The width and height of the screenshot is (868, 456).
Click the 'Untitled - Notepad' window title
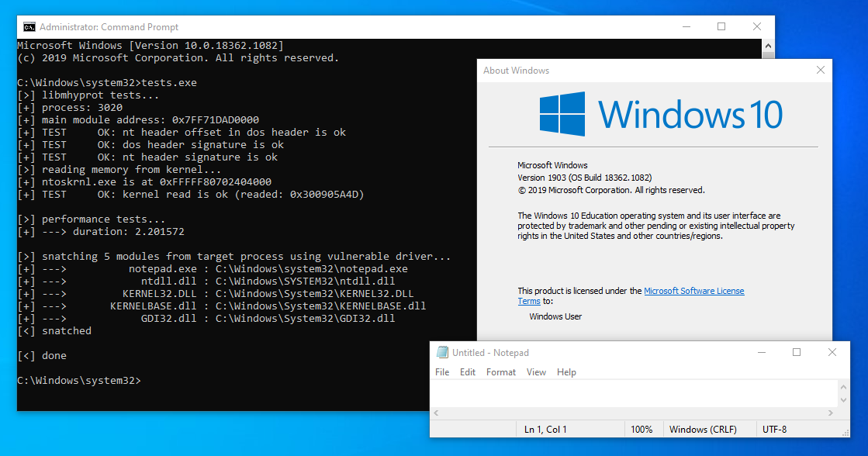[490, 353]
